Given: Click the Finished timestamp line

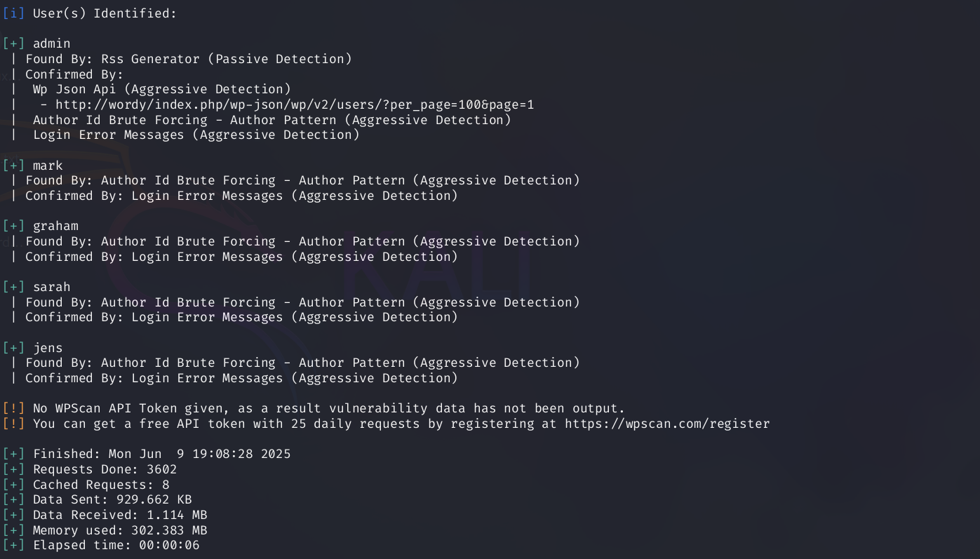Looking at the screenshot, I should [161, 454].
